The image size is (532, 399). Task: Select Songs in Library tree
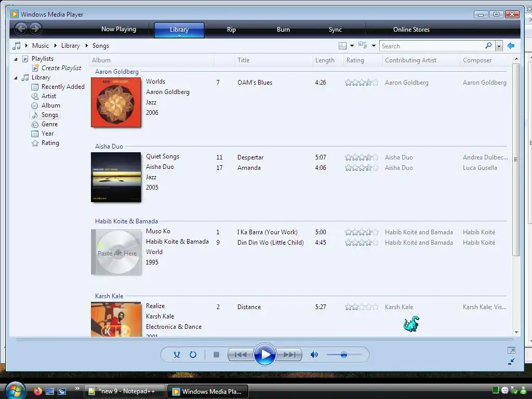click(45, 115)
